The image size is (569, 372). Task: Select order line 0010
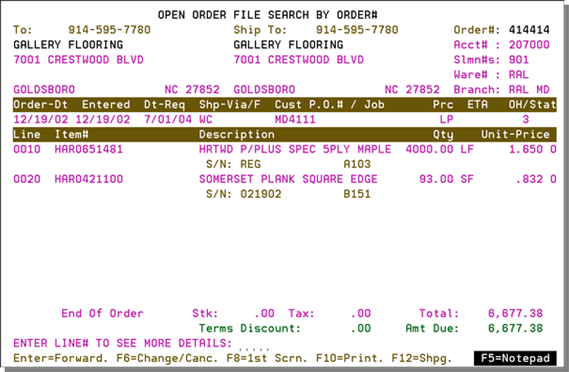tap(284, 149)
